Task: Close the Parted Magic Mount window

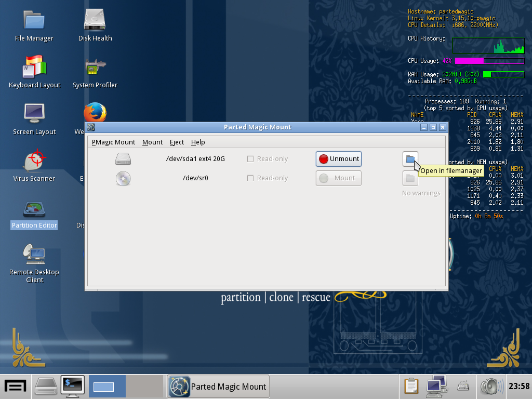Action: (443, 127)
